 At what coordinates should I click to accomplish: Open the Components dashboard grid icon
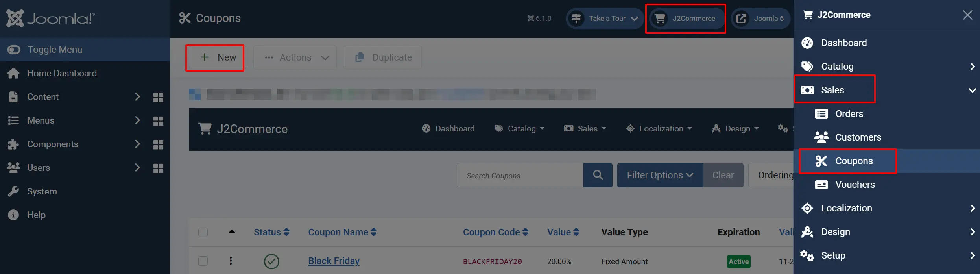tap(158, 144)
